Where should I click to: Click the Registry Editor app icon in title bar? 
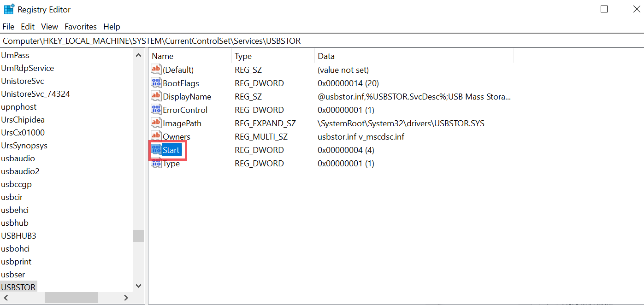click(9, 9)
